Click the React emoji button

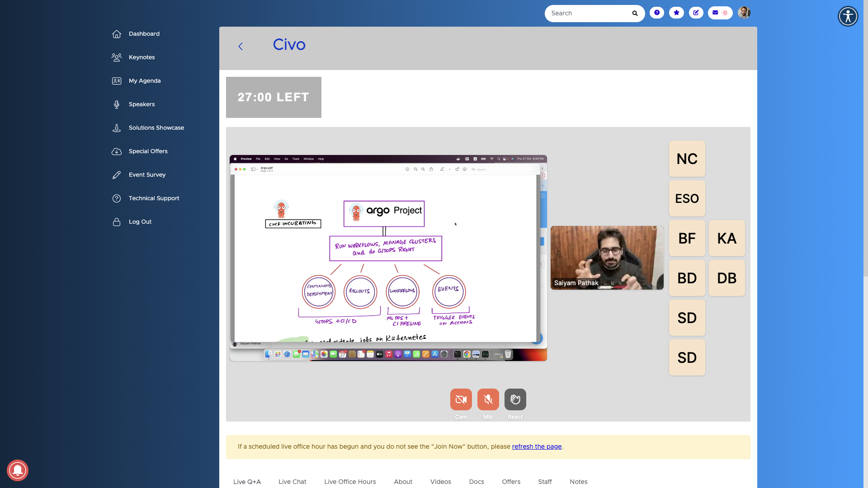coord(515,399)
